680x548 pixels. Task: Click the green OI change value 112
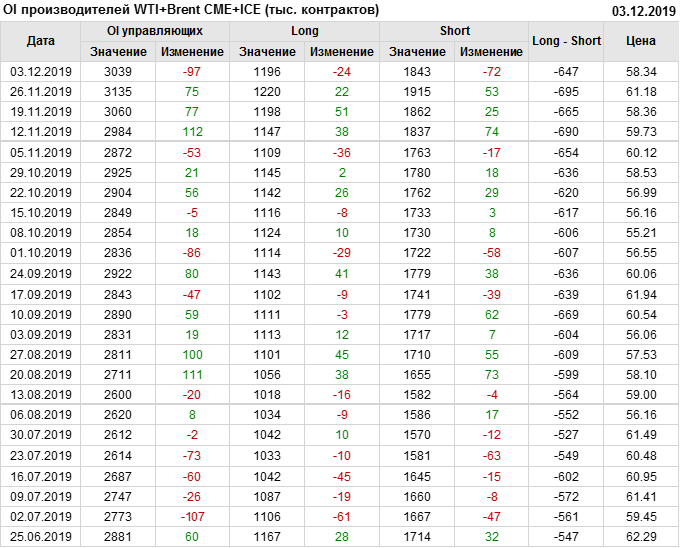tap(192, 132)
